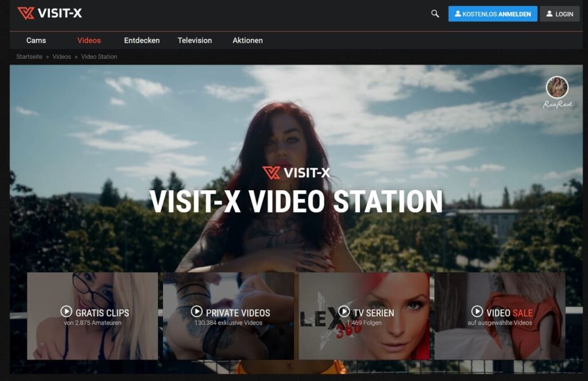Click the highlighted Videos nav link
Image resolution: width=588 pixels, height=381 pixels.
pos(88,40)
